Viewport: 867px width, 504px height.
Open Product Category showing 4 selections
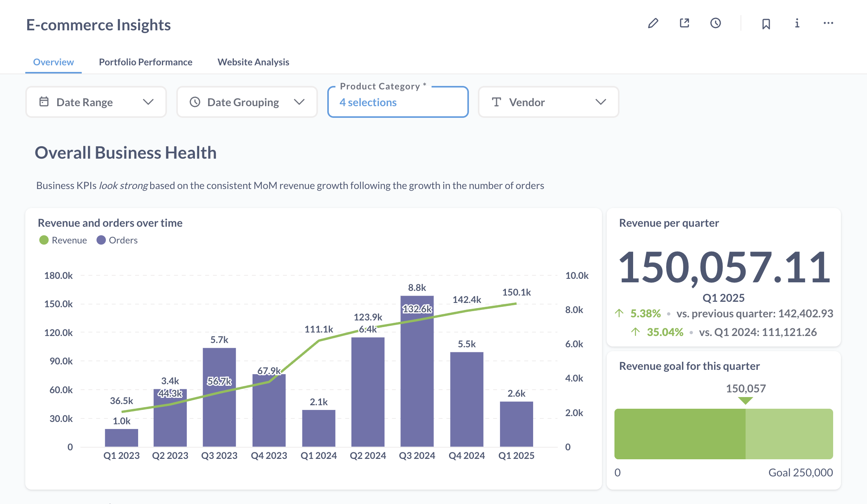point(368,102)
